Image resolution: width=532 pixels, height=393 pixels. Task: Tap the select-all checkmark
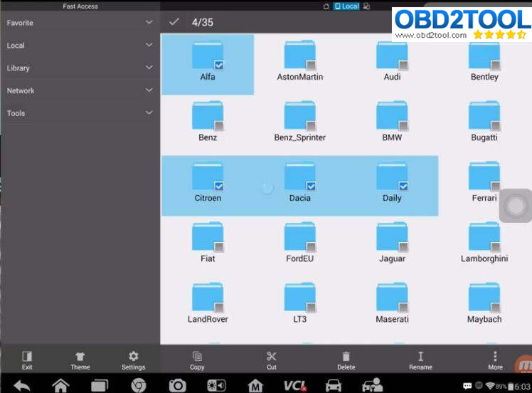click(174, 22)
